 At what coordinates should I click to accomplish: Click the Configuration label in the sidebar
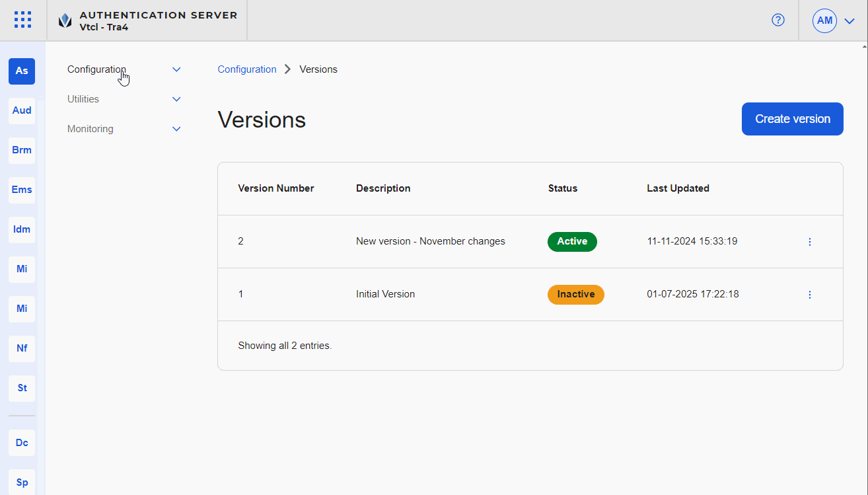click(96, 69)
